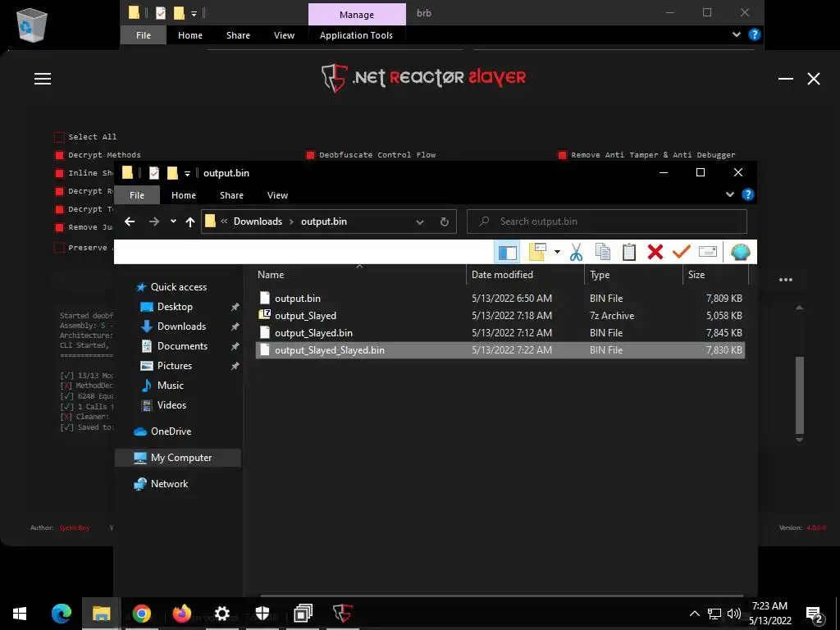Open Share tab in output.bin window
Image resolution: width=840 pixels, height=630 pixels.
coord(231,195)
